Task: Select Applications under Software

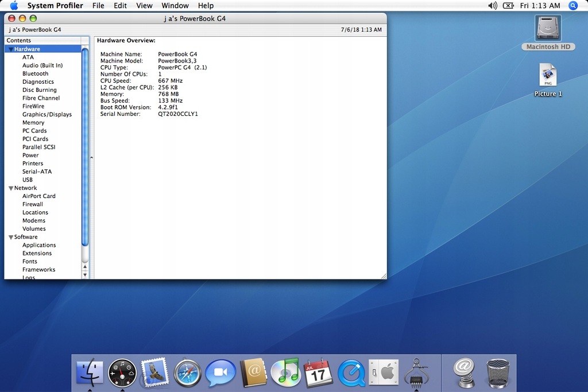Action: [x=39, y=245]
